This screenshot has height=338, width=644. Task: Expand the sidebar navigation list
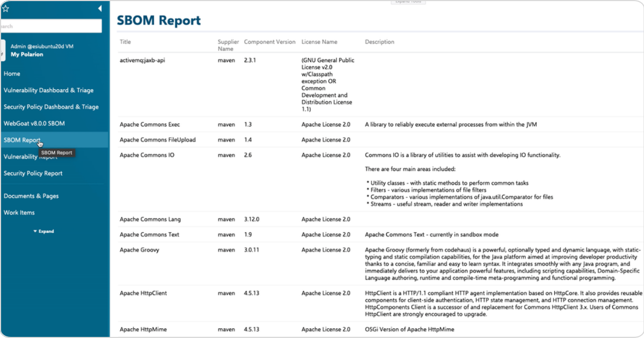point(43,231)
